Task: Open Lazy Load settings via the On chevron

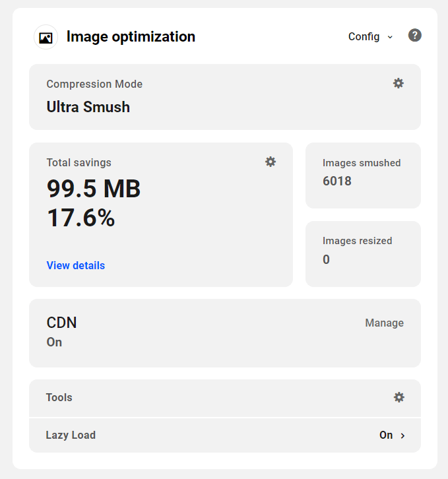Action: point(392,435)
